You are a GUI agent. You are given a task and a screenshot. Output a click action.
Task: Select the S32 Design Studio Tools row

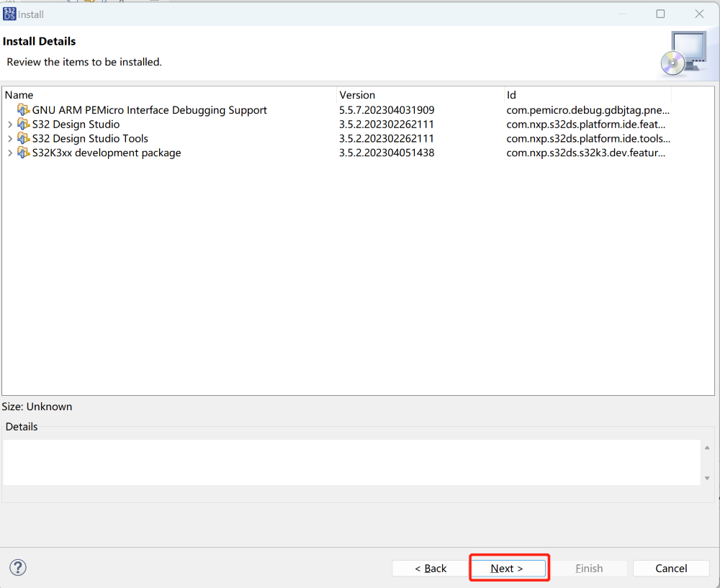pyautogui.click(x=90, y=139)
